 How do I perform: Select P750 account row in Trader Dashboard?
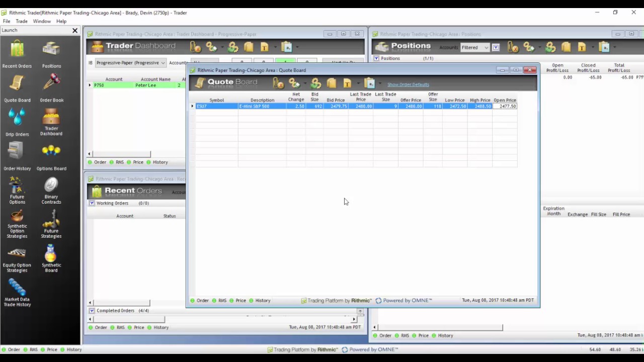pyautogui.click(x=137, y=85)
